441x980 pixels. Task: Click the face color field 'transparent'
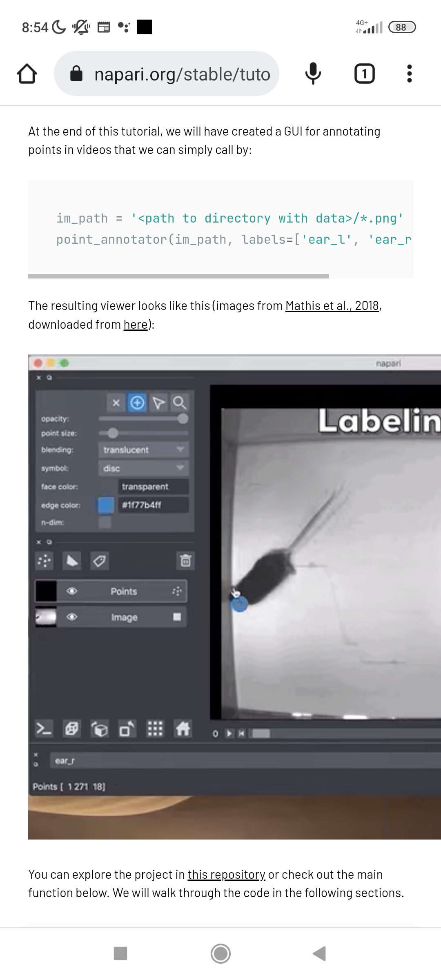tap(154, 487)
